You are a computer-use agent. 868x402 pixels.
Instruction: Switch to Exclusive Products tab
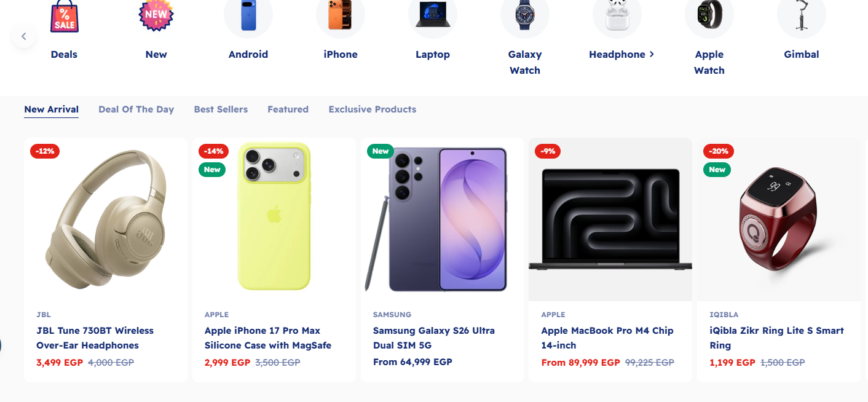coord(372,109)
